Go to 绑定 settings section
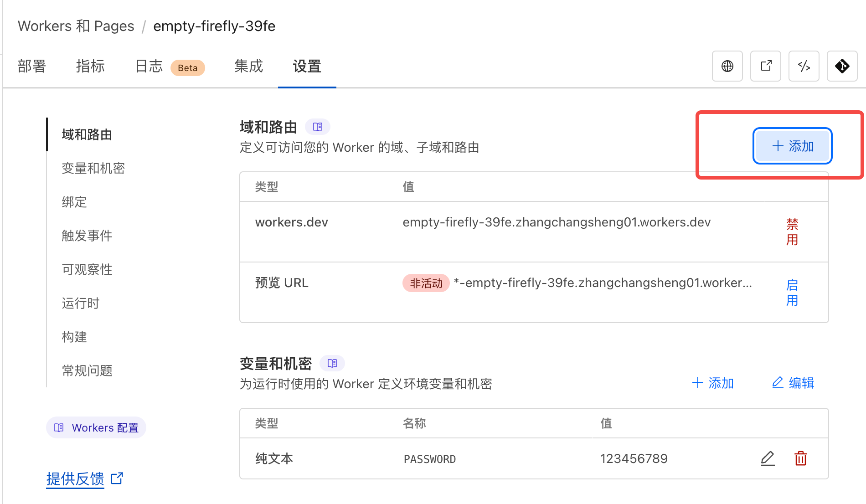 74,202
